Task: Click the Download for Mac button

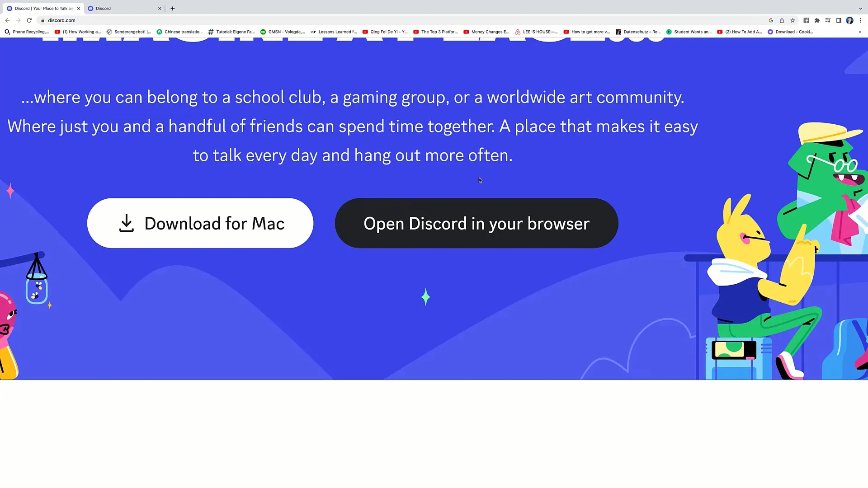Action: coord(200,224)
